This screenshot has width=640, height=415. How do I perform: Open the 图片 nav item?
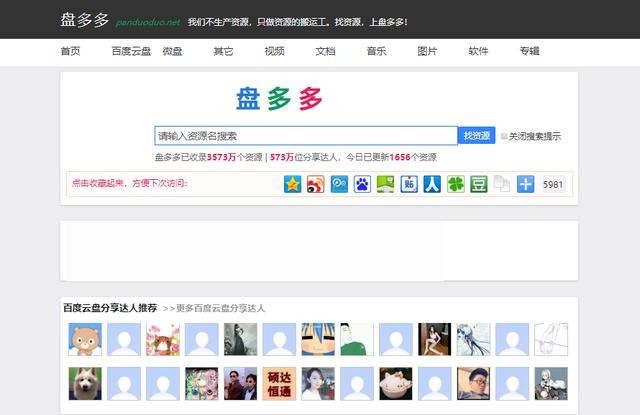(x=427, y=51)
